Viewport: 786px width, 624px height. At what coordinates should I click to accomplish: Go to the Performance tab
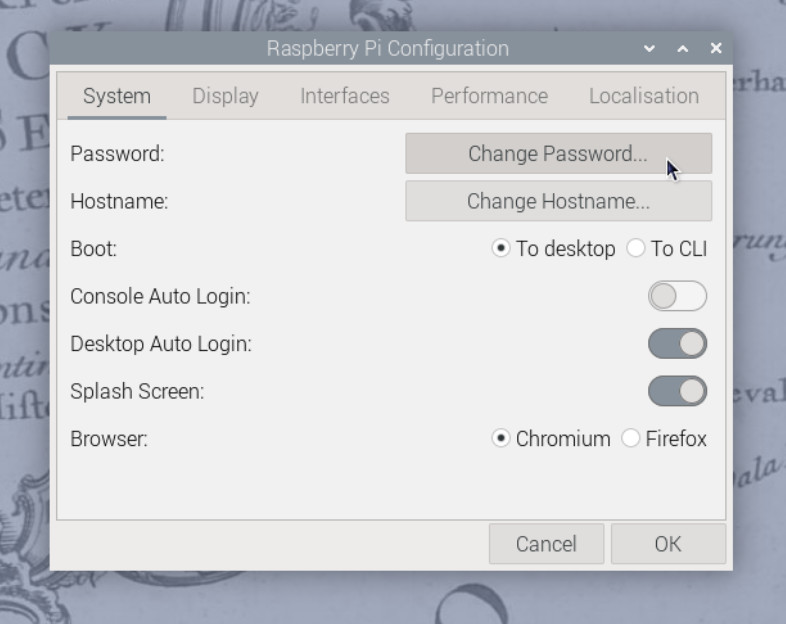[489, 96]
